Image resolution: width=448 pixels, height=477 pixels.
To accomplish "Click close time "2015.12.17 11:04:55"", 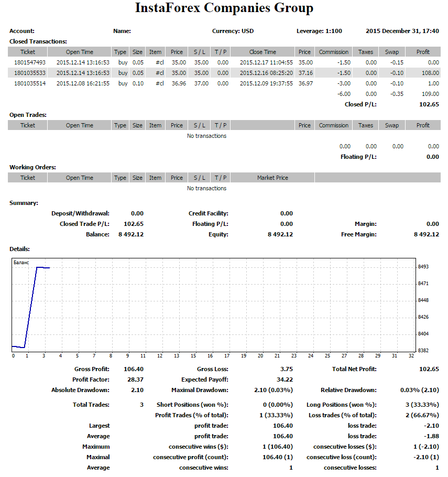I will (266, 62).
